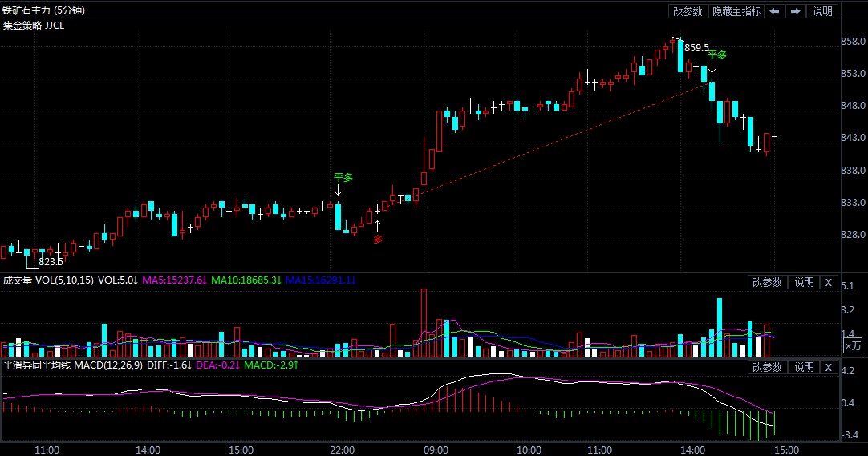Click the MA5:15237.6 volume value

coord(174,280)
